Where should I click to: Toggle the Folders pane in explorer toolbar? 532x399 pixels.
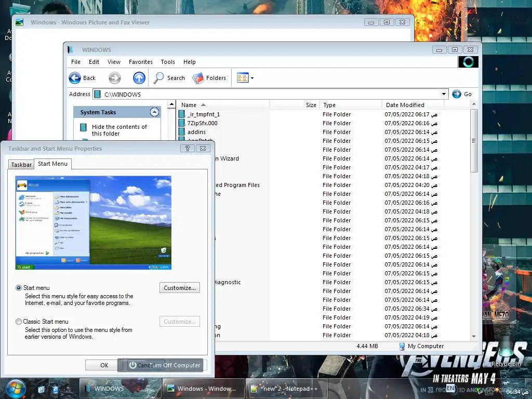pyautogui.click(x=209, y=78)
